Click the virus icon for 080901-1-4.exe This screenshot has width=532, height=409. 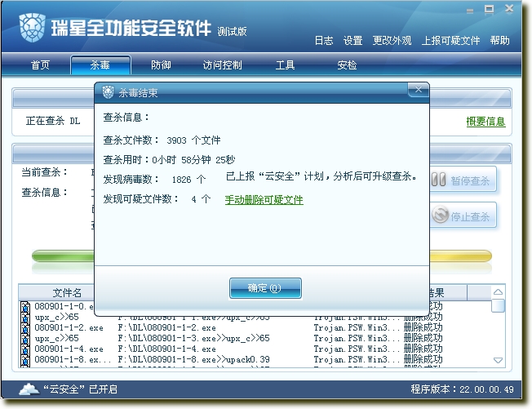[25, 349]
